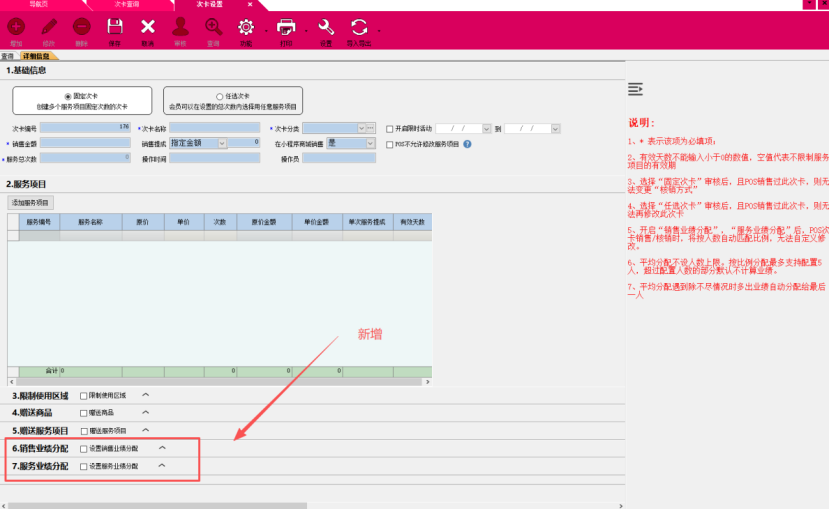Click the 原价金额 column header
829x509 pixels.
pyautogui.click(x=264, y=223)
